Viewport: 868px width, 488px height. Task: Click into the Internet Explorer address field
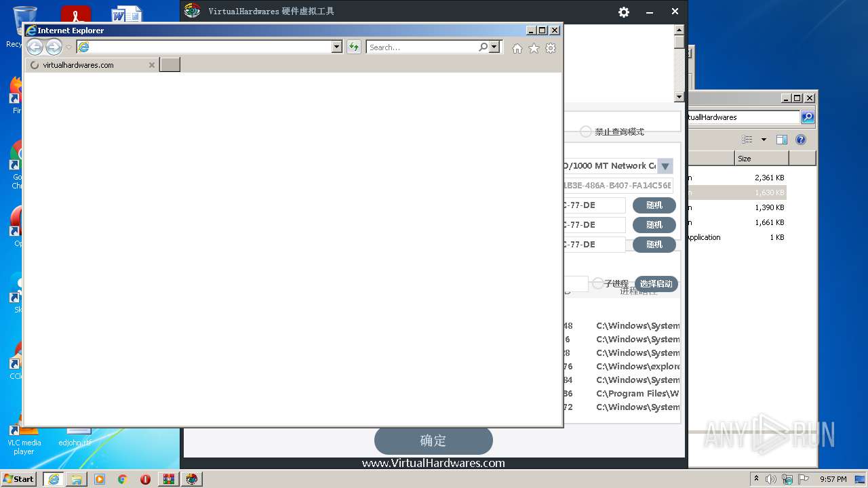tap(210, 47)
